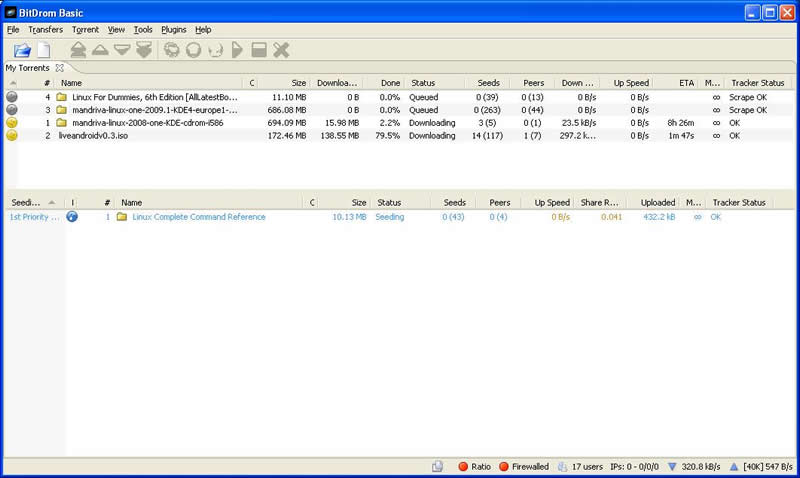Click the Scrape OK status of Linux For Dummies
Image resolution: width=800 pixels, height=478 pixels.
pos(748,97)
